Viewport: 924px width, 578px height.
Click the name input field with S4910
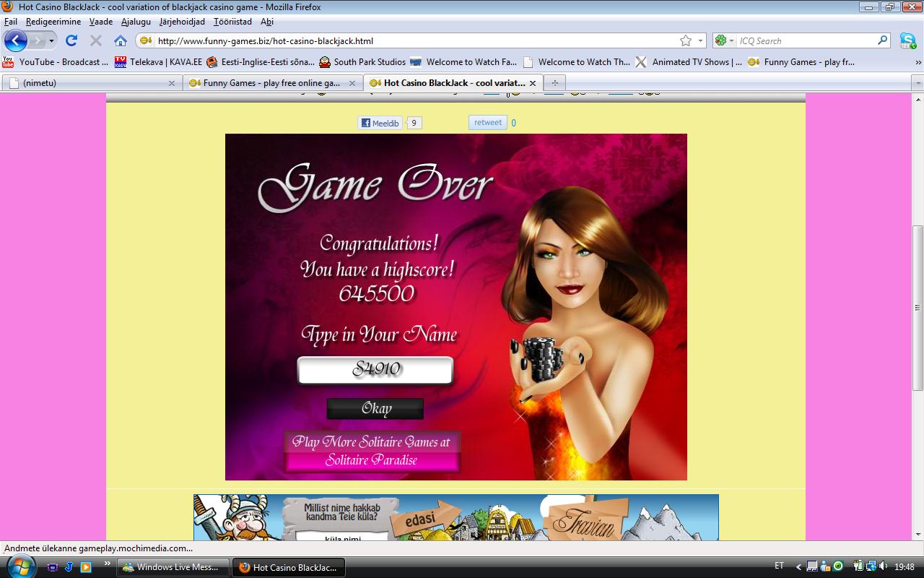click(x=375, y=370)
